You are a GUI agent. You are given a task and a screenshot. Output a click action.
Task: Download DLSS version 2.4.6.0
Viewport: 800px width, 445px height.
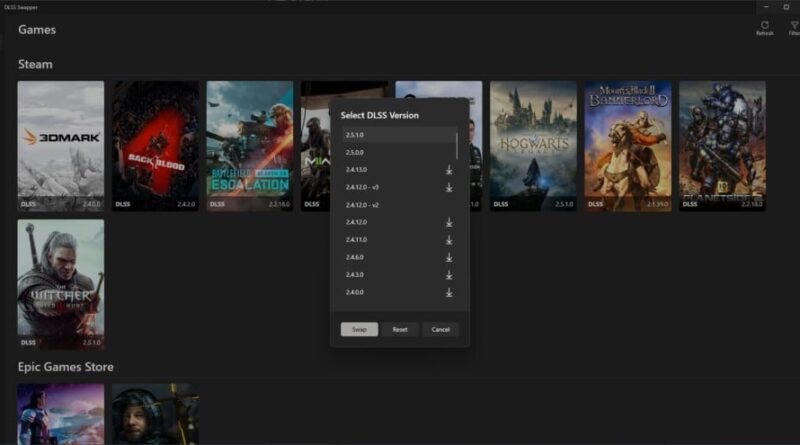[449, 258]
